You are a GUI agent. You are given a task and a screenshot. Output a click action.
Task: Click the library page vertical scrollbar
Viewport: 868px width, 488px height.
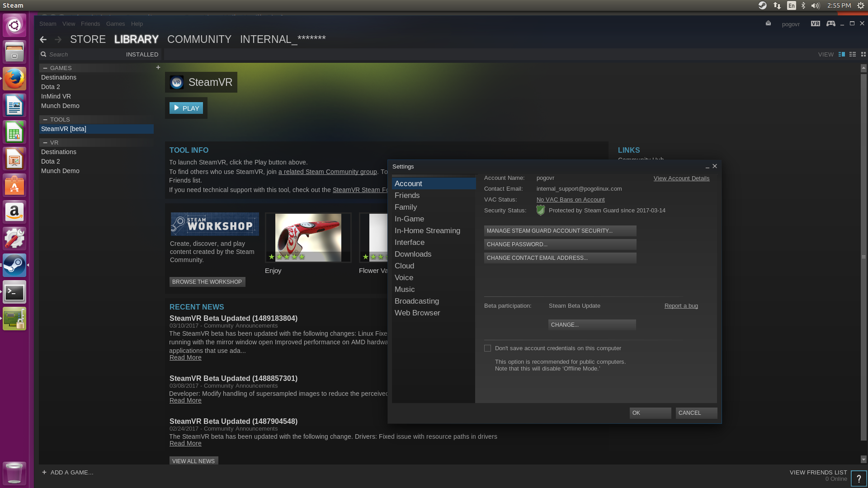click(863, 257)
